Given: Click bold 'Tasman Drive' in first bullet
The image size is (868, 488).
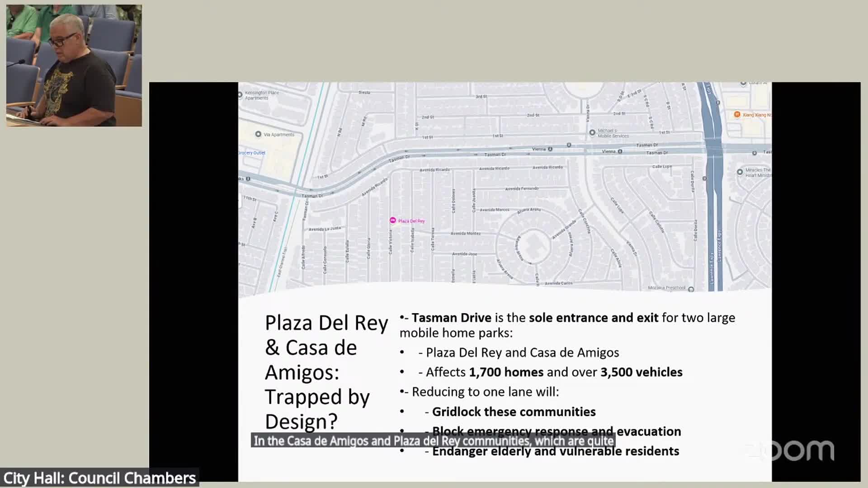Looking at the screenshot, I should (x=451, y=318).
